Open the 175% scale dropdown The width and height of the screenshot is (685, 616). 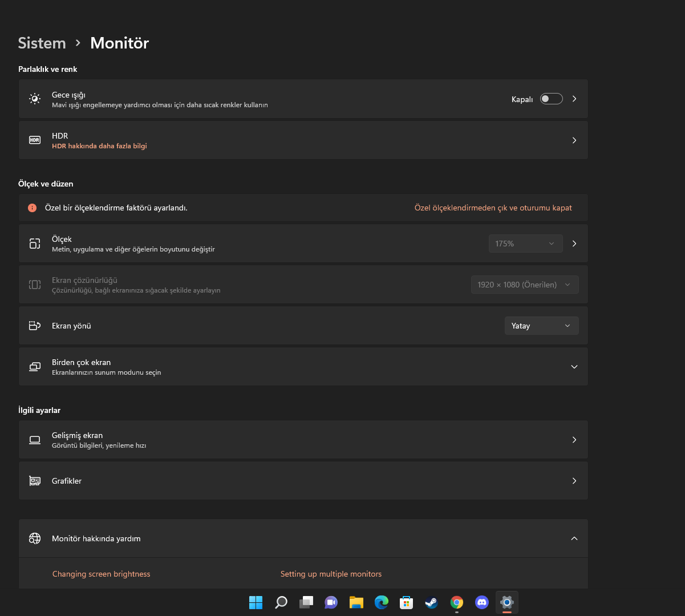525,244
